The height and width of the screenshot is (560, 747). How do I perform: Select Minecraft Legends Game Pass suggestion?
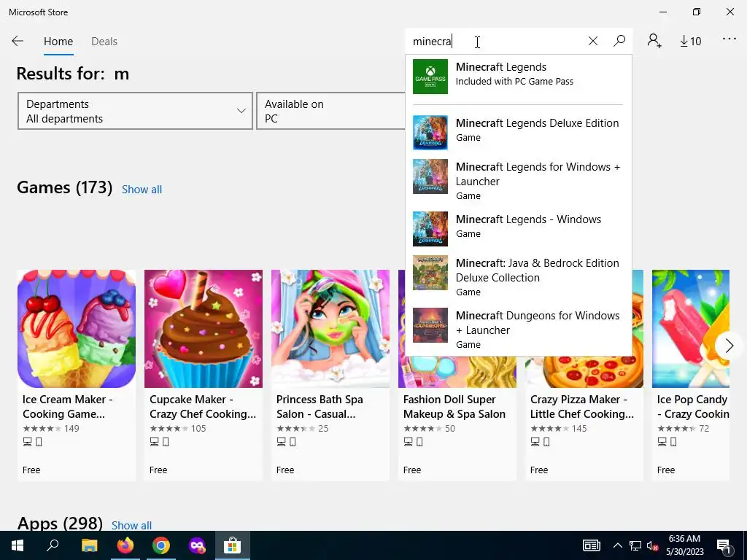519,76
